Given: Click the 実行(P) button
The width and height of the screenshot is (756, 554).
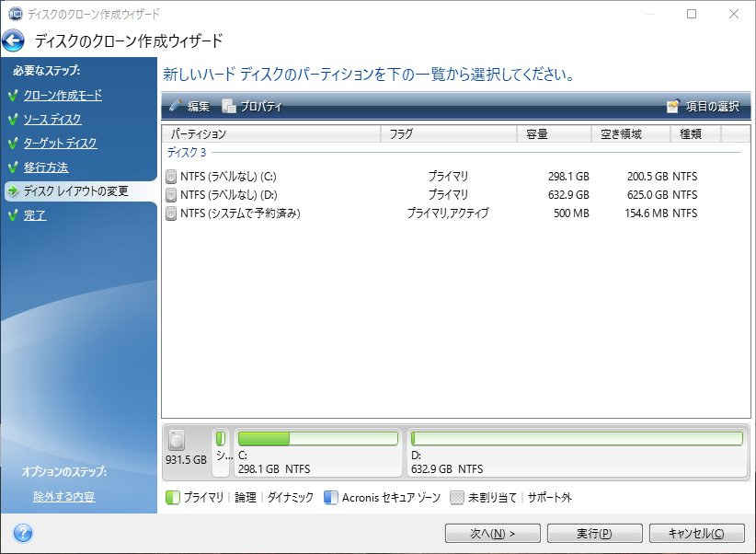Looking at the screenshot, I should click(x=594, y=533).
